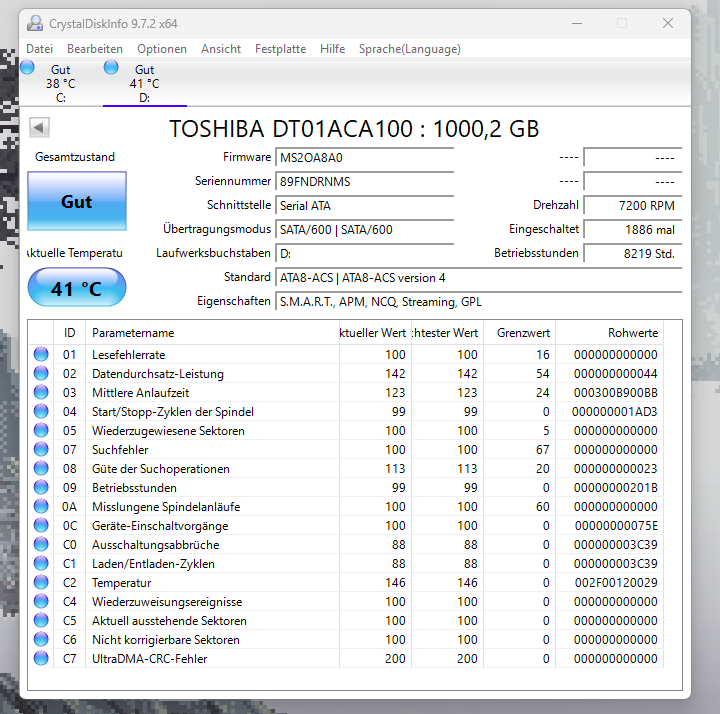
Task: Click threshold value 67 in Suchfehler row
Action: coord(542,450)
